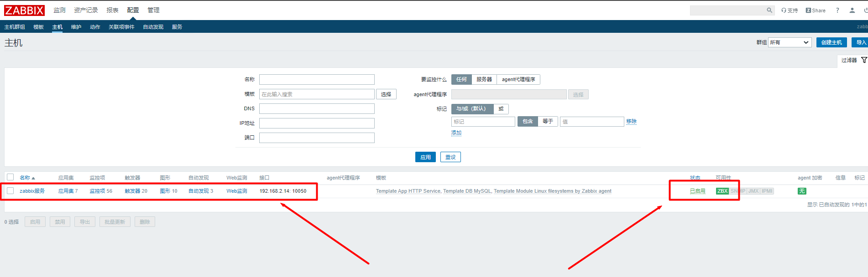Viewport: 868px width, 277px height.
Task: Click the search magnifier icon
Action: click(769, 10)
